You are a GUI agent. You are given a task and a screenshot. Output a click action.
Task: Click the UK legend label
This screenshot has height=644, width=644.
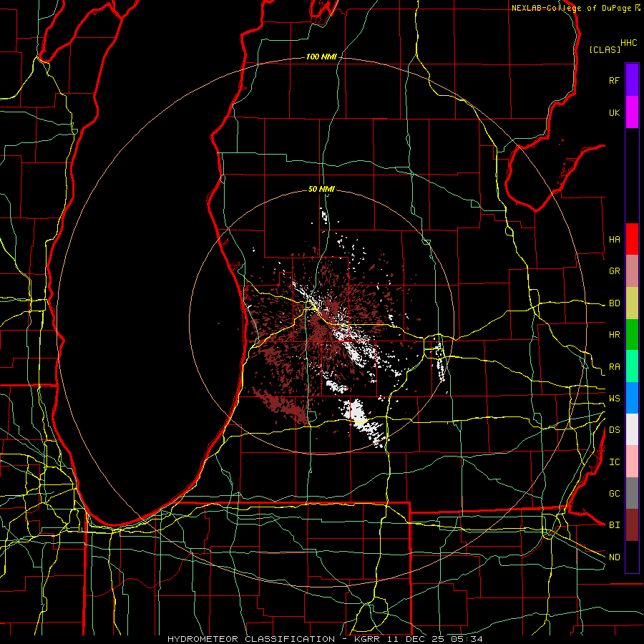614,112
